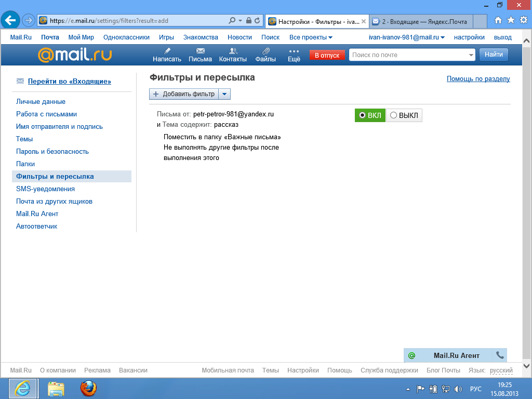Click in the Поиск по почте field

pyautogui.click(x=408, y=55)
